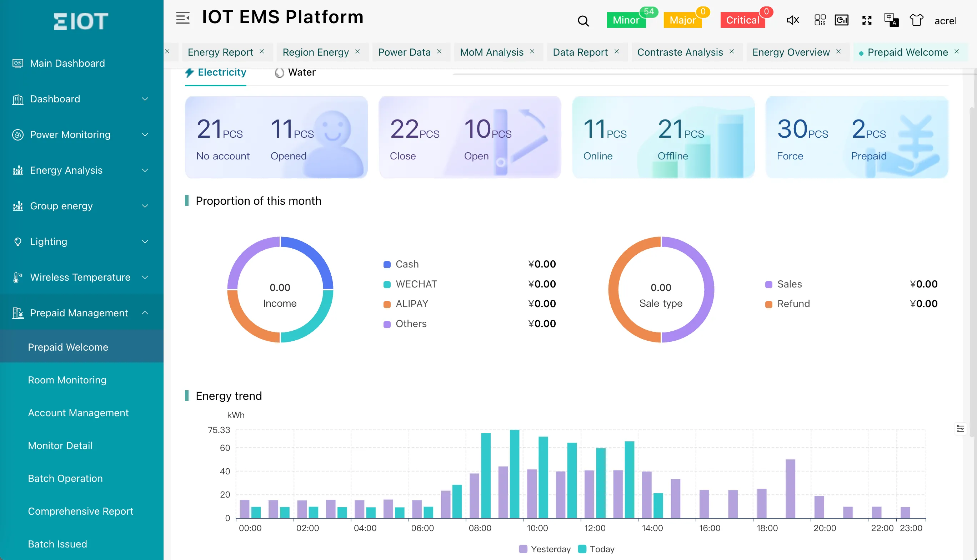Image resolution: width=977 pixels, height=560 pixels.
Task: Open Room Monitoring in sidebar
Action: [67, 380]
